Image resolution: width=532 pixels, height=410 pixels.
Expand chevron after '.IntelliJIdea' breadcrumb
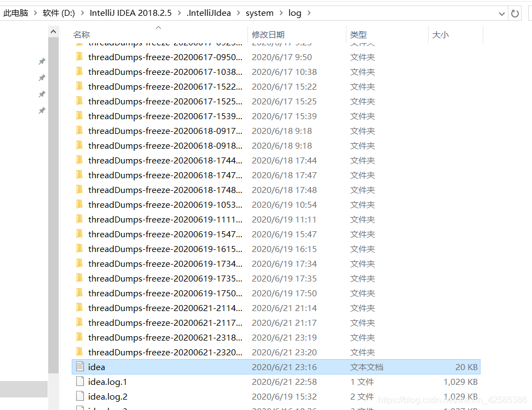pyautogui.click(x=239, y=13)
